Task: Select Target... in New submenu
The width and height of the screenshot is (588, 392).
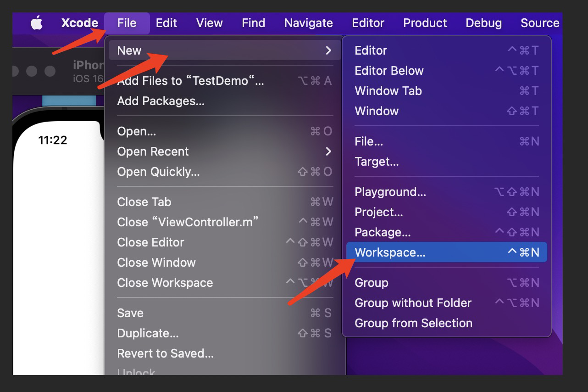Action: [x=447, y=162]
